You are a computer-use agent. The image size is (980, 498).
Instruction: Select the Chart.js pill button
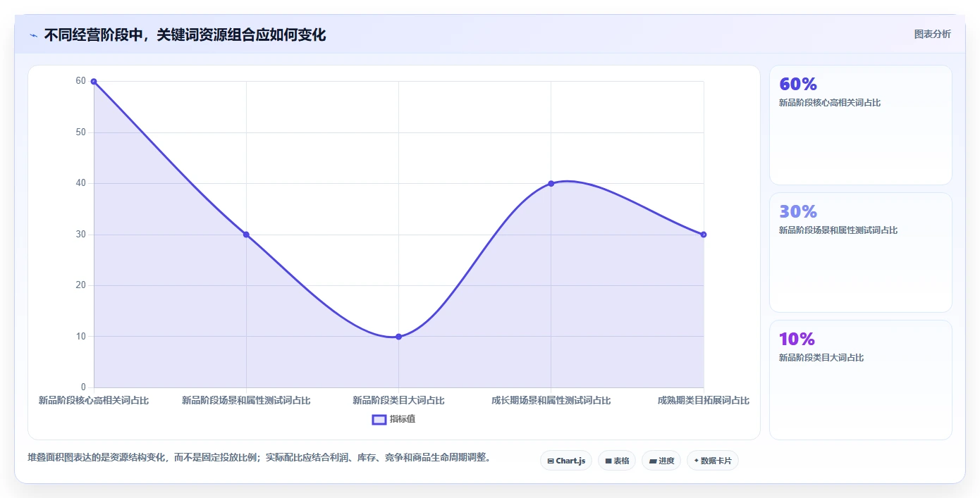point(566,461)
